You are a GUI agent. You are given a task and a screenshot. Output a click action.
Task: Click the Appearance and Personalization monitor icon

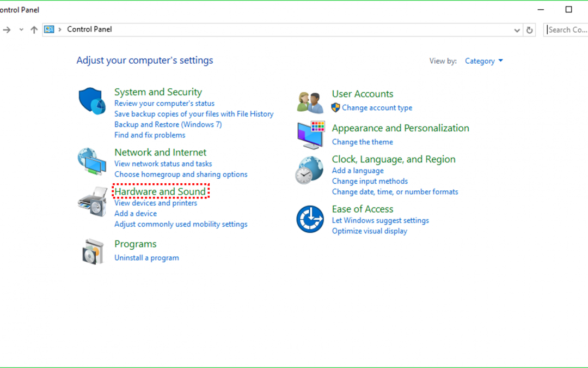(311, 135)
